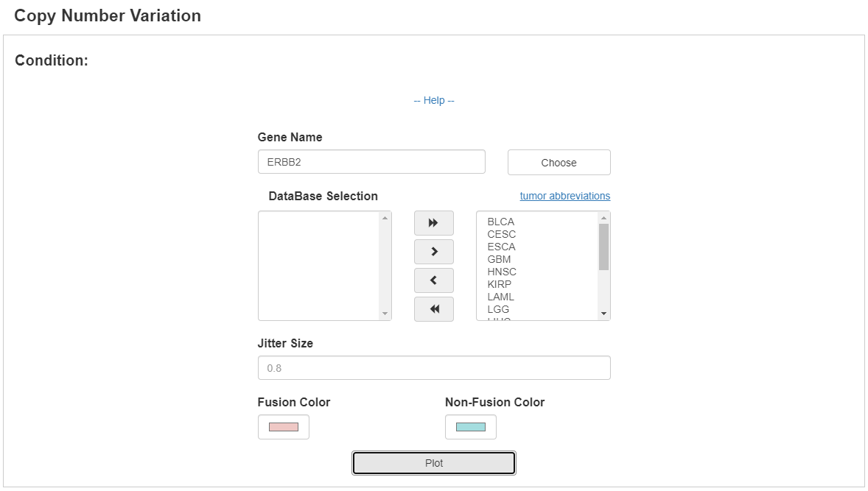The width and height of the screenshot is (868, 491).
Task: Click the Jitter Size input field
Action: 434,368
